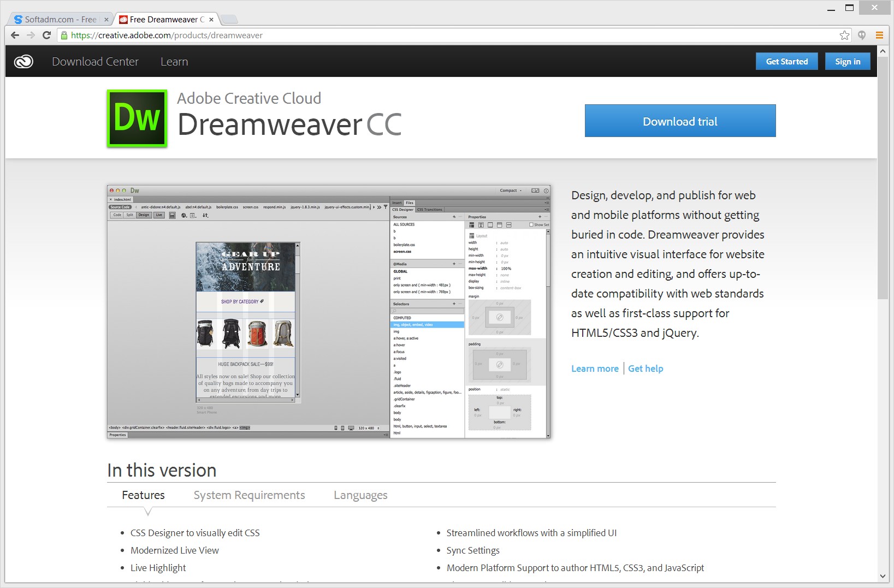Click the Get Started button
This screenshot has height=588, width=894.
pyautogui.click(x=786, y=61)
